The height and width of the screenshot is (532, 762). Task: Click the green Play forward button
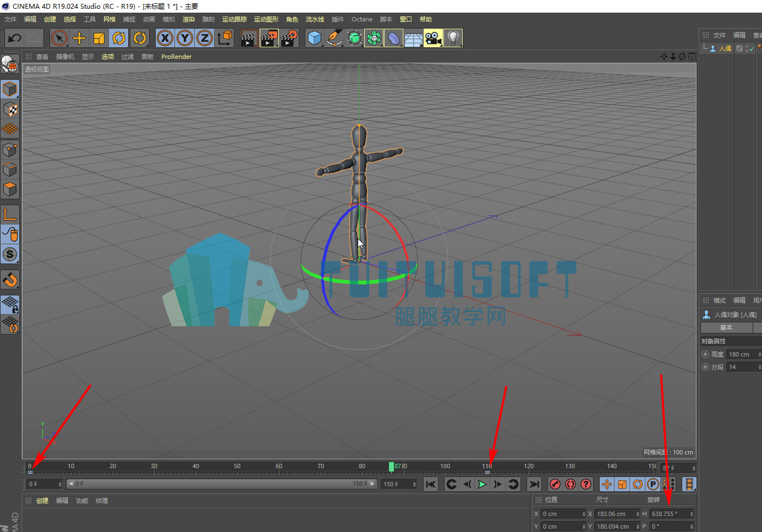[482, 484]
